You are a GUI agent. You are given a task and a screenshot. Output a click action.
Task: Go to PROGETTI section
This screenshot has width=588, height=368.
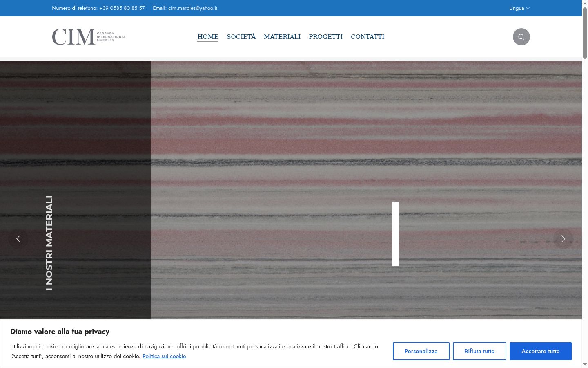(326, 37)
